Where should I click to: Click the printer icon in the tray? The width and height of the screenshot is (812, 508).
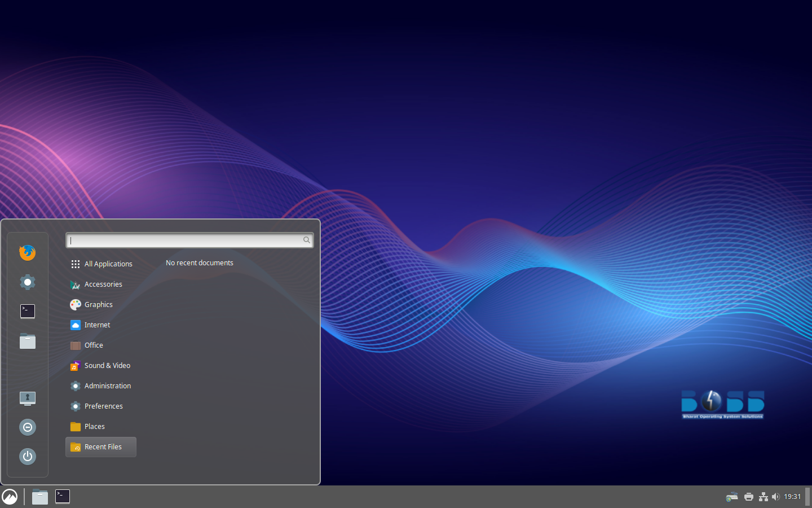click(749, 497)
